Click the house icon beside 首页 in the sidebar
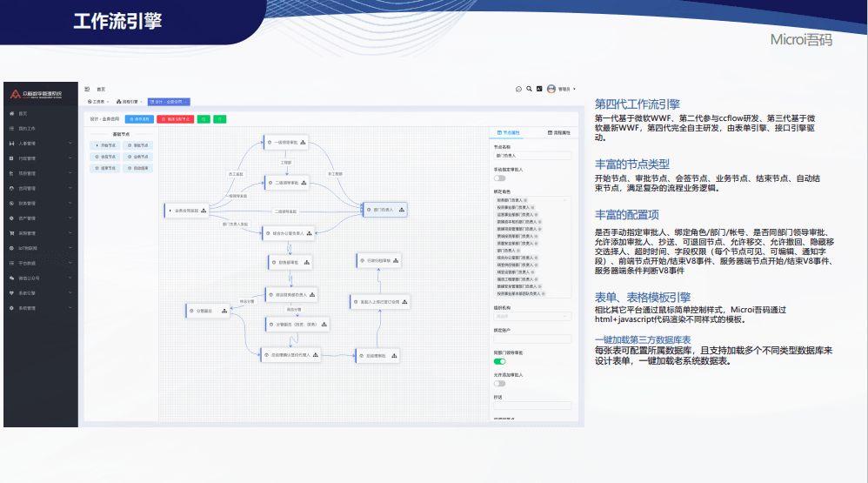This screenshot has height=483, width=868. tap(11, 113)
